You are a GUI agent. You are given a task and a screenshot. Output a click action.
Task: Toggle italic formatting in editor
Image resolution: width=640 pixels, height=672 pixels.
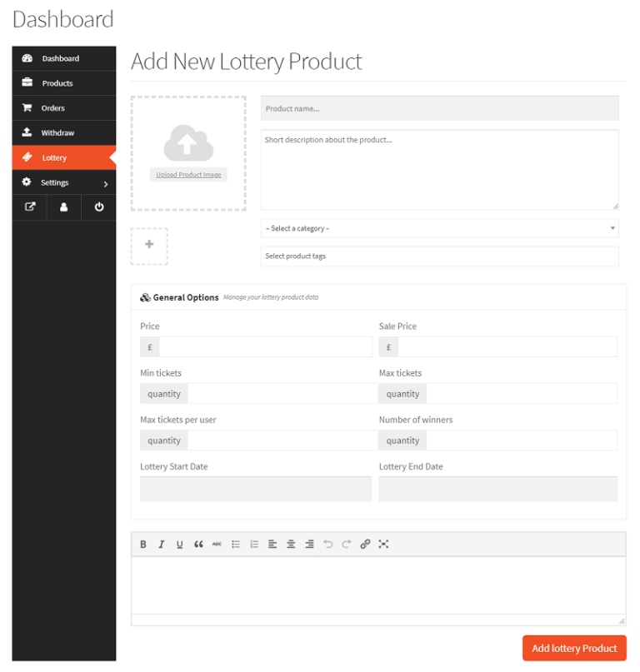[162, 545]
